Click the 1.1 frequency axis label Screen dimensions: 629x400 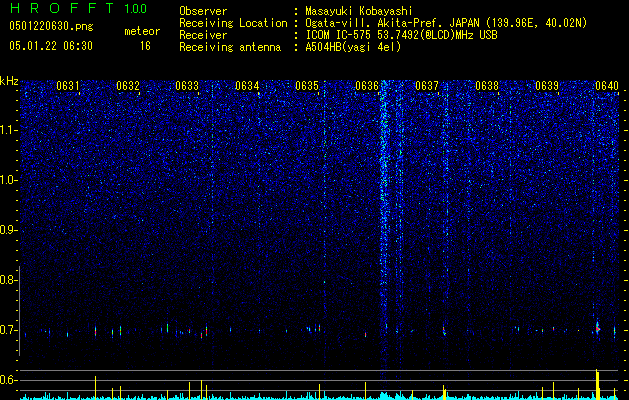point(7,130)
